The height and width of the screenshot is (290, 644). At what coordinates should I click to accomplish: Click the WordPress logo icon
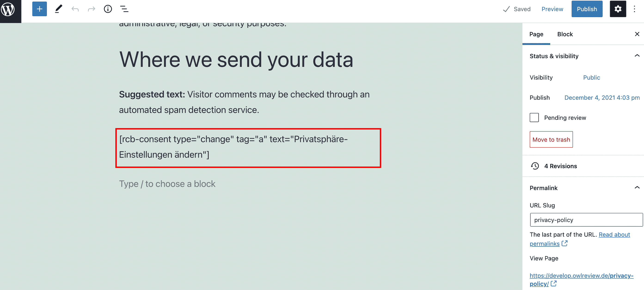point(8,9)
